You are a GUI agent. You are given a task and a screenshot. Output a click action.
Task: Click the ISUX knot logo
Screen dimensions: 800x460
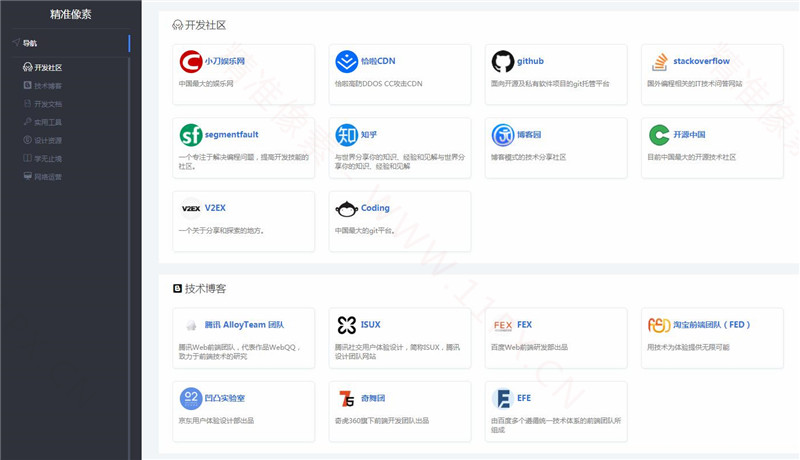pyautogui.click(x=346, y=325)
